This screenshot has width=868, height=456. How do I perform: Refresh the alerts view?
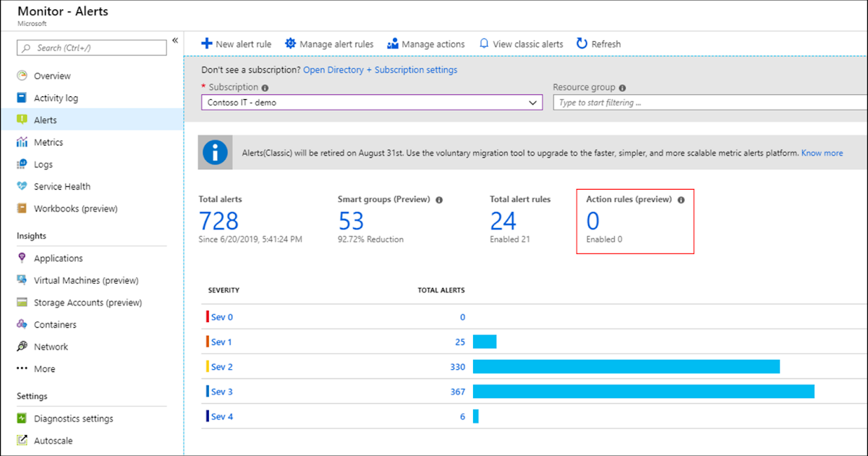pyautogui.click(x=598, y=43)
